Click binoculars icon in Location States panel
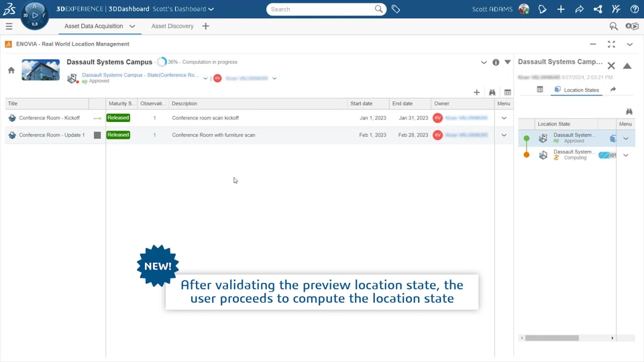 coord(629,111)
